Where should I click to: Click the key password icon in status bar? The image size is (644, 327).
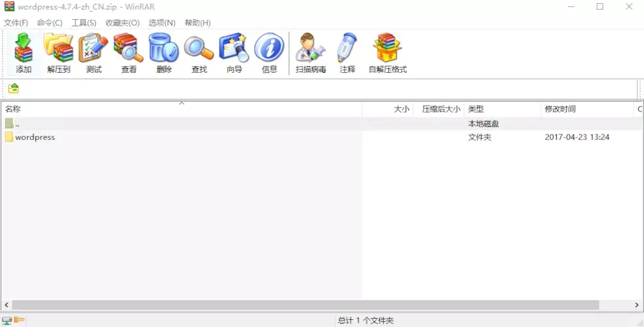point(19,320)
